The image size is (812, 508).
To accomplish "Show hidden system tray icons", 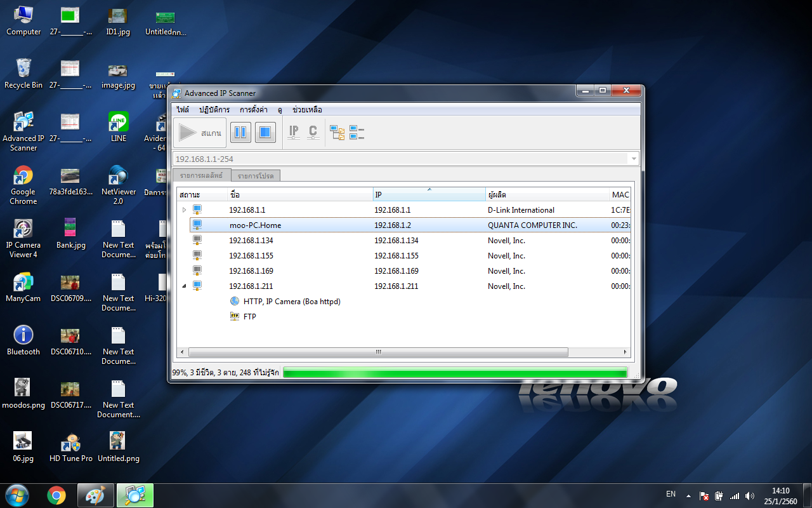I will click(688, 495).
